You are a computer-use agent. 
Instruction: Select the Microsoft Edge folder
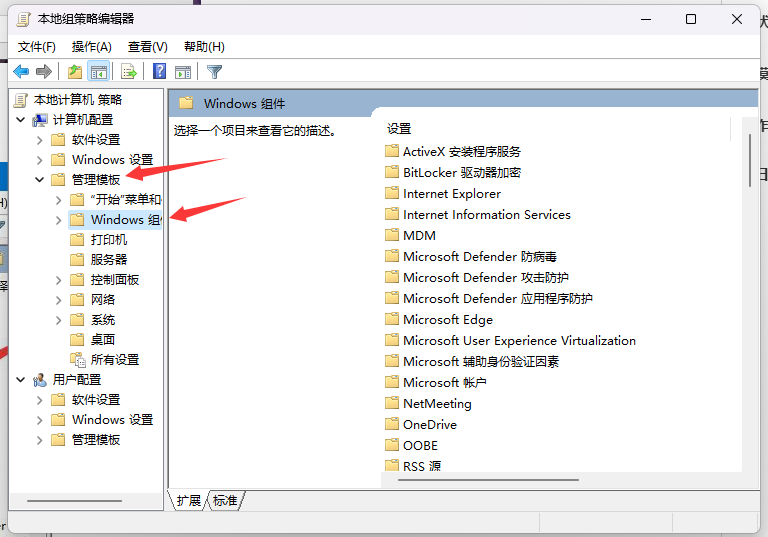coord(447,319)
